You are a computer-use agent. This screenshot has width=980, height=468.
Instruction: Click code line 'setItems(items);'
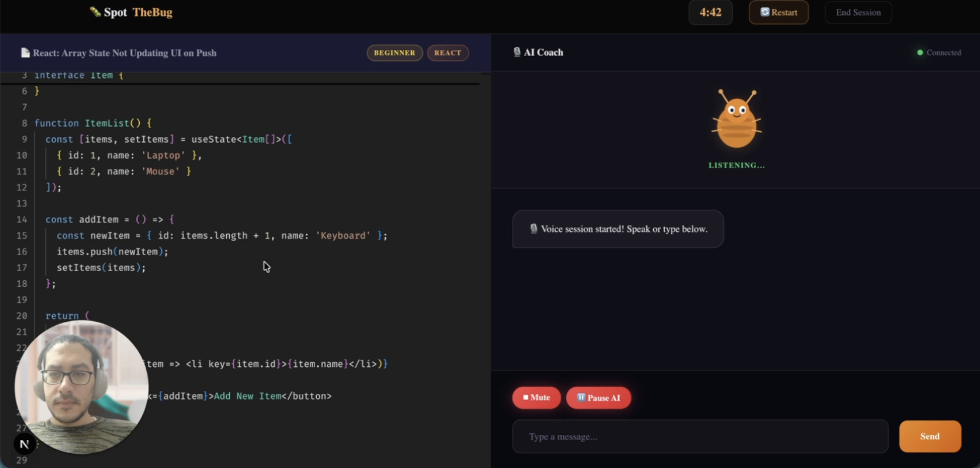point(101,268)
